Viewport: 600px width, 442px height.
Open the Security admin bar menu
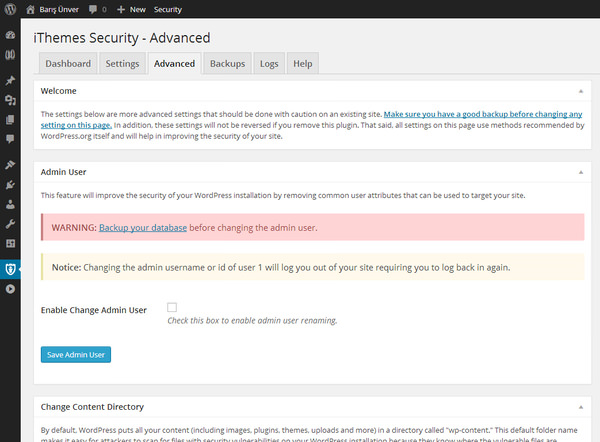tap(168, 10)
